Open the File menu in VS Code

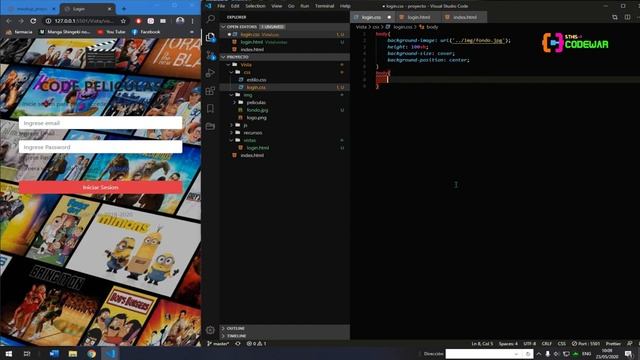pos(221,6)
